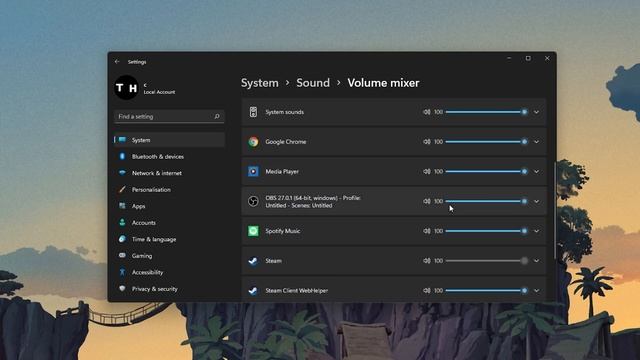The image size is (640, 360).
Task: Click the Steam volume slider
Action: (487, 261)
